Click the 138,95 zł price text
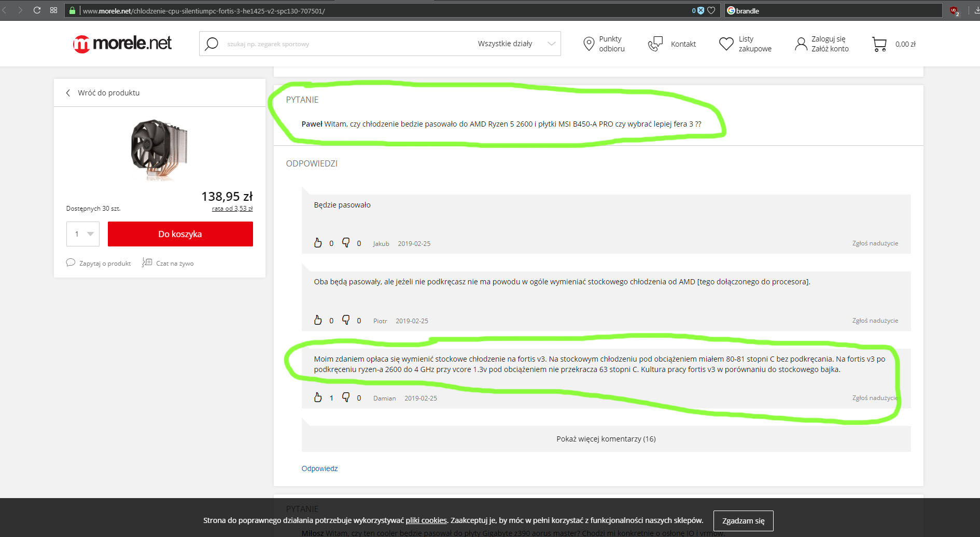Viewport: 980px width, 537px height. (x=227, y=197)
